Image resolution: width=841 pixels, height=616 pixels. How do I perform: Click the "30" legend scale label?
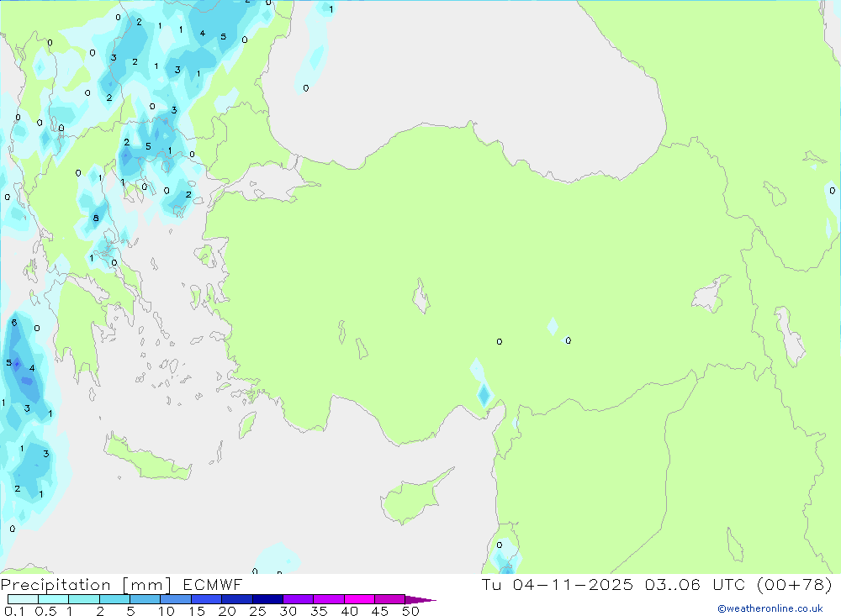(288, 611)
